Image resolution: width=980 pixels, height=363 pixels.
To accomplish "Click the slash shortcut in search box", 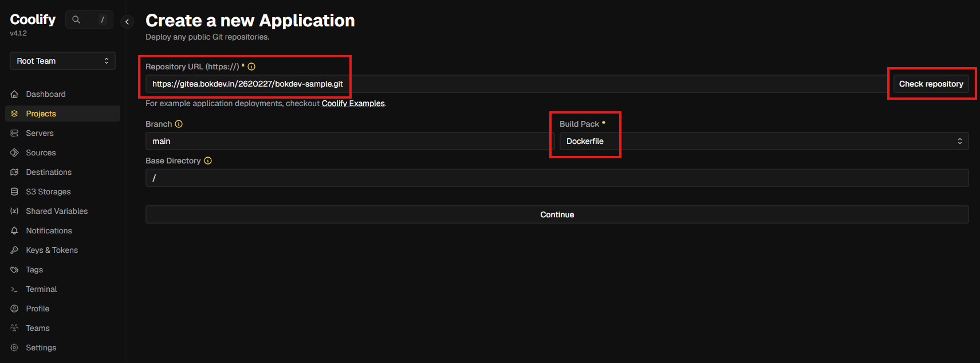I will (x=103, y=19).
